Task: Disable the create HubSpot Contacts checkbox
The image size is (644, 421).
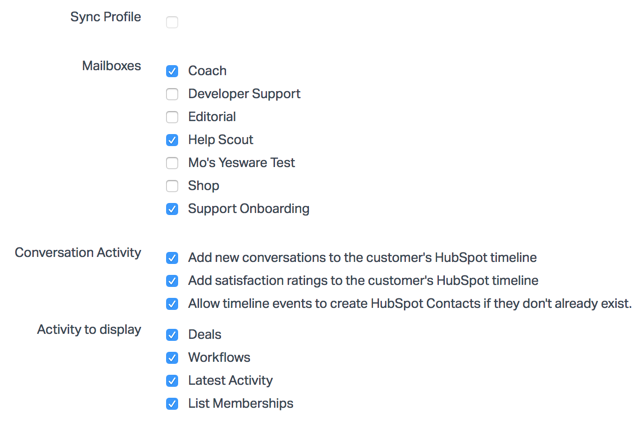Action: coord(172,304)
